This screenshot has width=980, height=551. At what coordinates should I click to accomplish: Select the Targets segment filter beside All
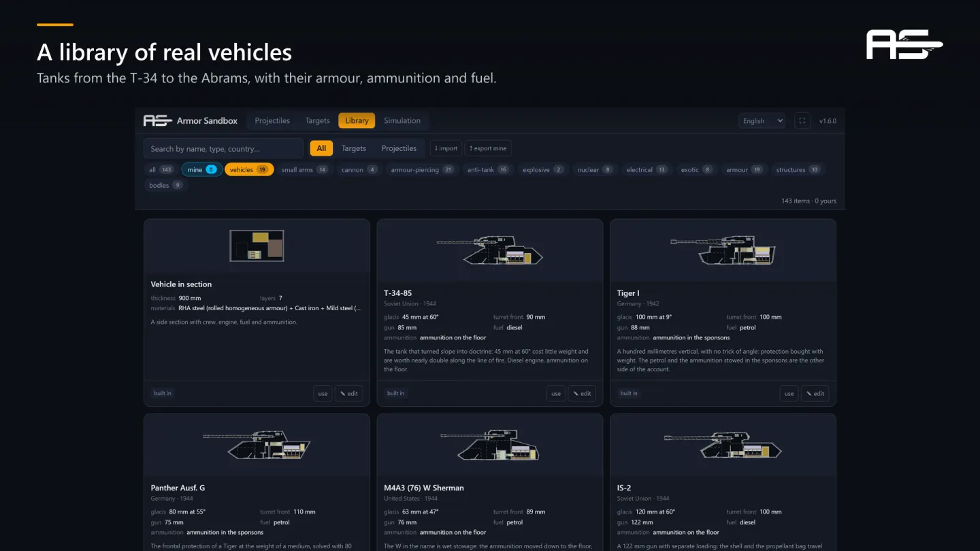[x=354, y=148]
